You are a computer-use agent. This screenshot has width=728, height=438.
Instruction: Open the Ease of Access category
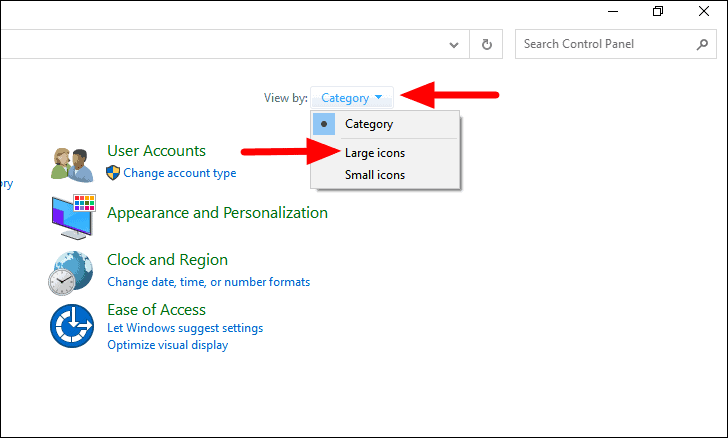[x=156, y=309]
